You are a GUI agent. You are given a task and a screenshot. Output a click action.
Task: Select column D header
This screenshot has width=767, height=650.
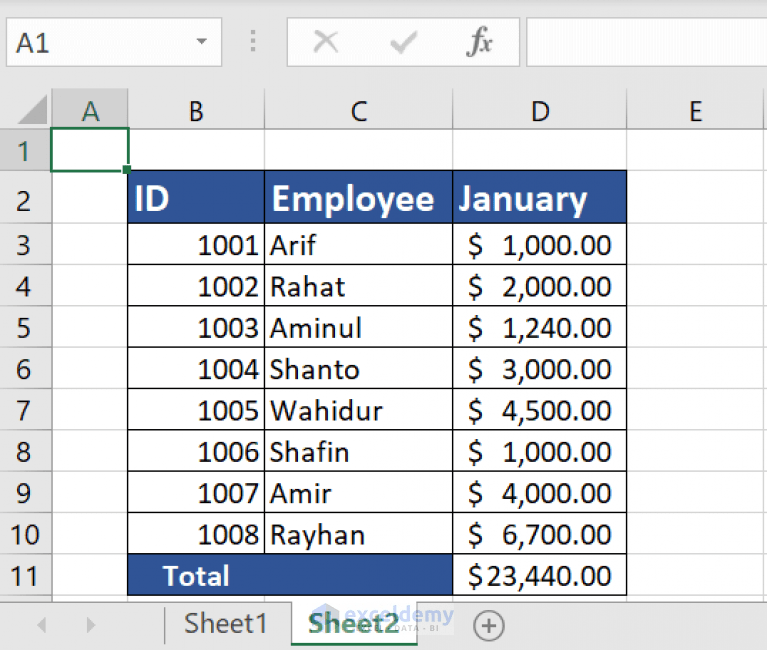pos(540,110)
